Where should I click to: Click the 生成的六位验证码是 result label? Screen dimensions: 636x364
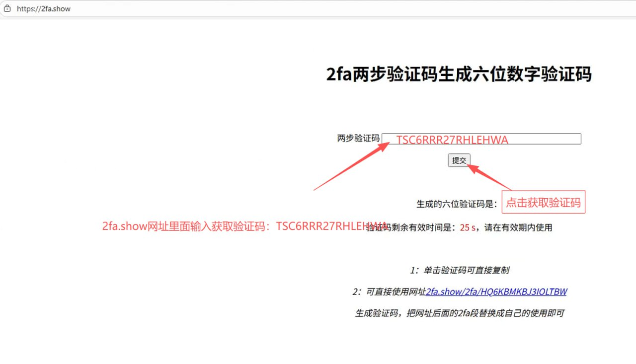pos(456,204)
